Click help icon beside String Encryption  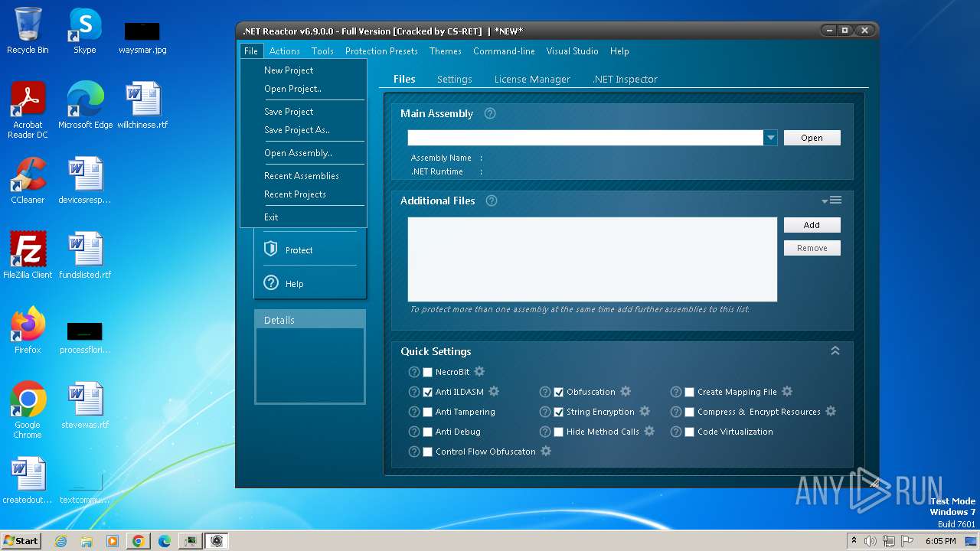click(545, 412)
